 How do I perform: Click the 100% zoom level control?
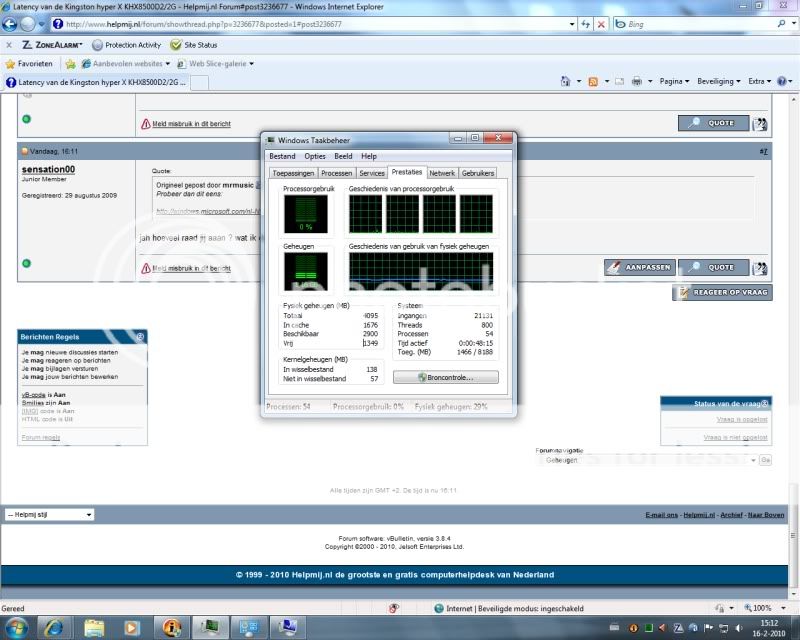tap(760, 608)
